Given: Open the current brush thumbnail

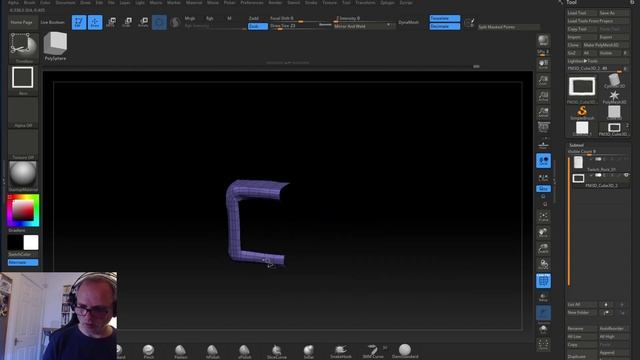Looking at the screenshot, I should (23, 47).
